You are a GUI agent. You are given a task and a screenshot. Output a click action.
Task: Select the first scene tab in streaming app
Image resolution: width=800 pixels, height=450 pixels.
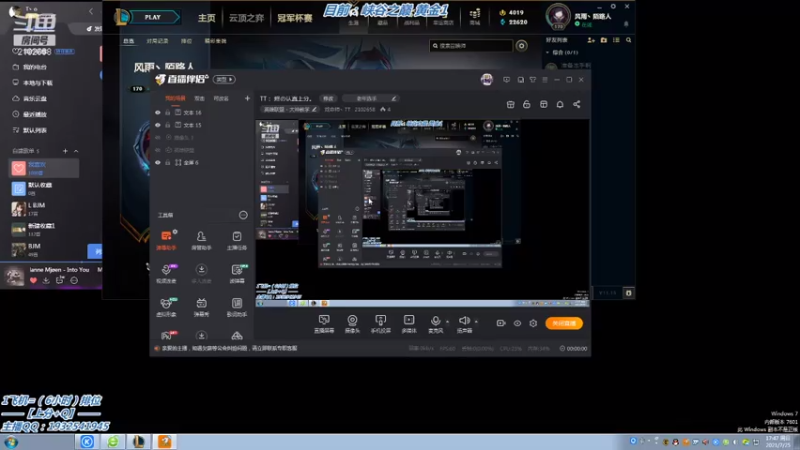[175, 98]
